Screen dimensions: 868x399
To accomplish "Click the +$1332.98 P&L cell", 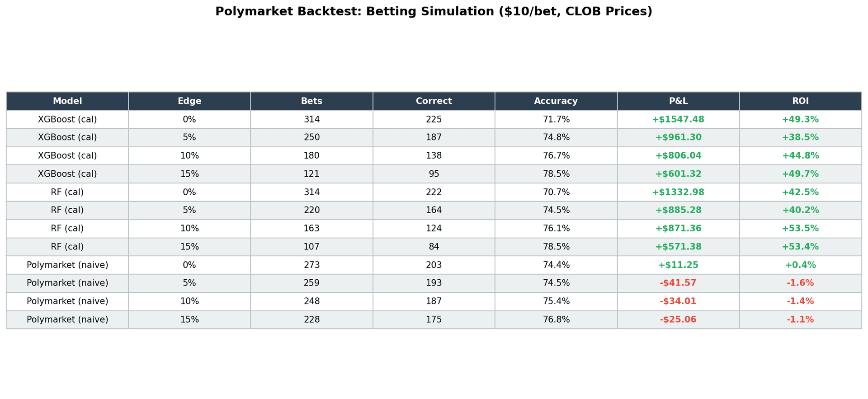I will coord(678,192).
